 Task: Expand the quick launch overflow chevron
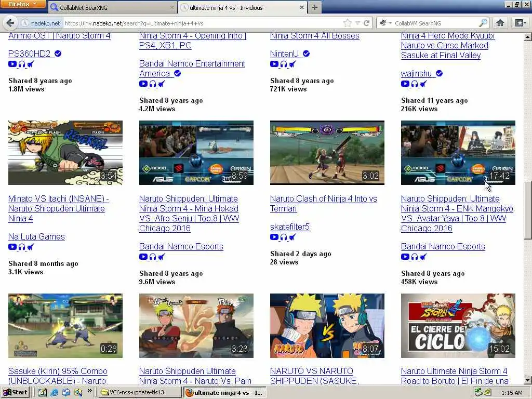click(89, 391)
